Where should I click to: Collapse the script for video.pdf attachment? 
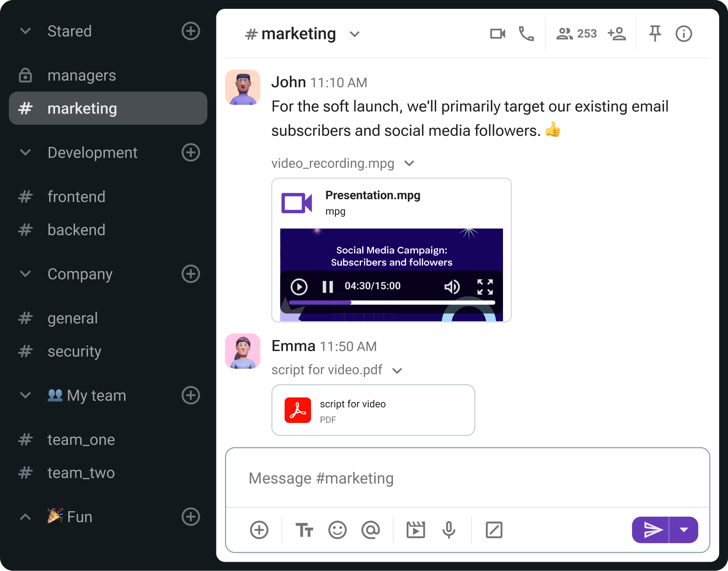(x=397, y=371)
